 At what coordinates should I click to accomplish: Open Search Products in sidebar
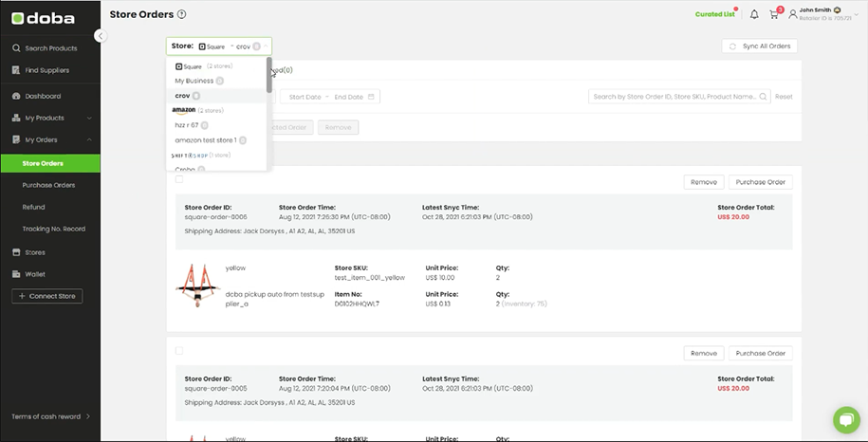click(50, 48)
